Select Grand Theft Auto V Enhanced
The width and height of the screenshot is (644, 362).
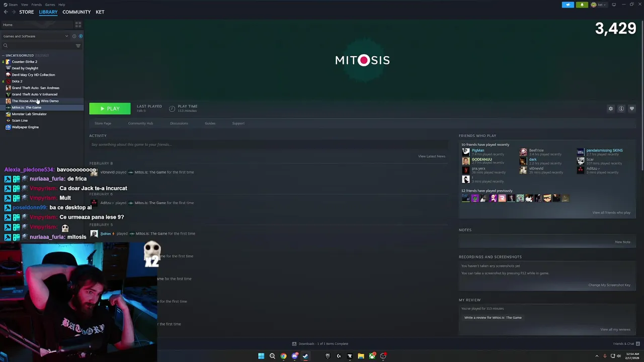coord(34,95)
